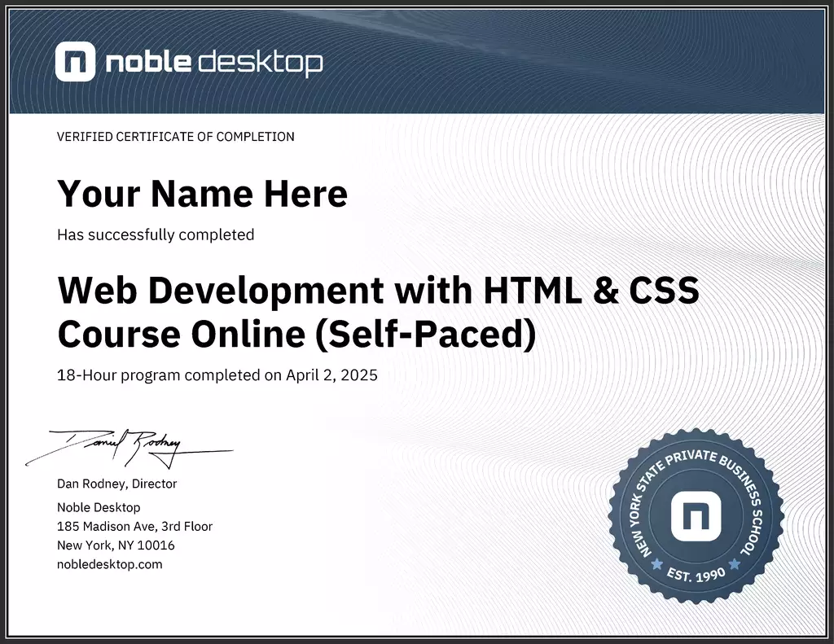Select the "Your Name Here" recipient field
Image resolution: width=834 pixels, height=644 pixels.
pos(201,194)
